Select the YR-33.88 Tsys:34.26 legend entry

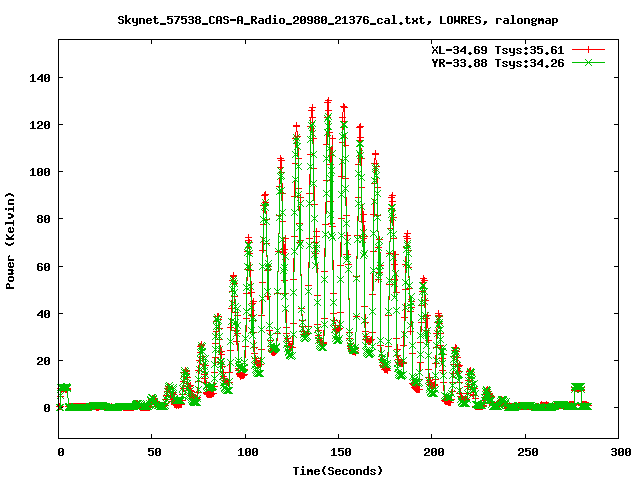click(498, 63)
